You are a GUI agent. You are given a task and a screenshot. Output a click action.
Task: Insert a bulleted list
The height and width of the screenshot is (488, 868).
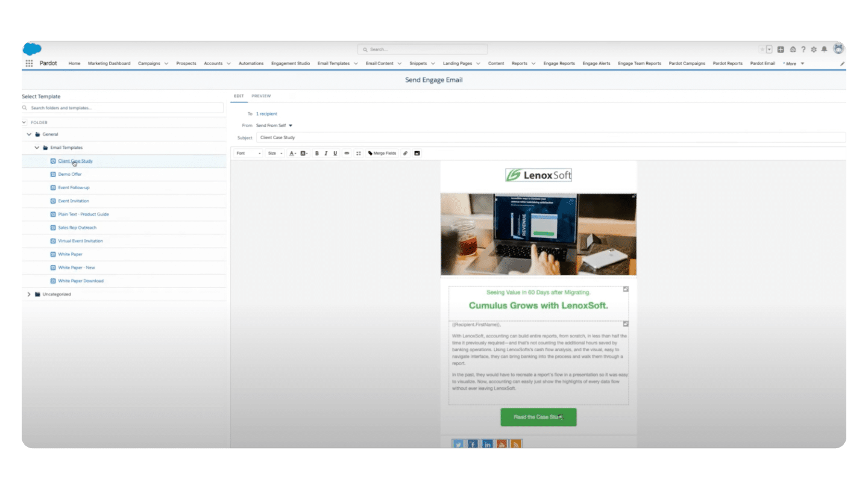359,154
